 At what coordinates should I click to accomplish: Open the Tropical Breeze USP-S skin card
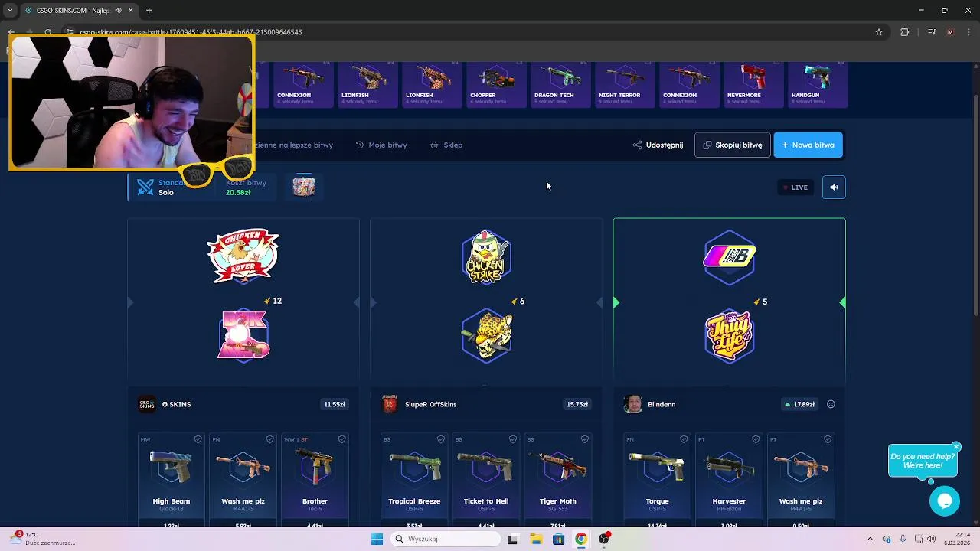[x=414, y=479]
